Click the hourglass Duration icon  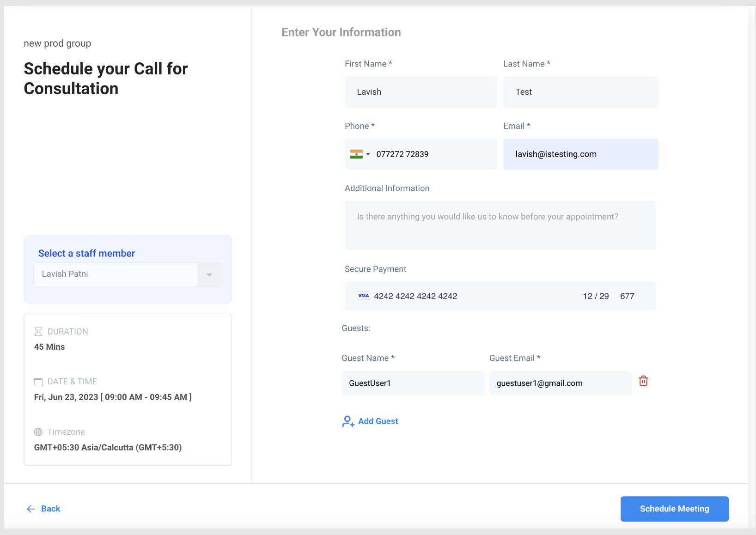(38, 332)
